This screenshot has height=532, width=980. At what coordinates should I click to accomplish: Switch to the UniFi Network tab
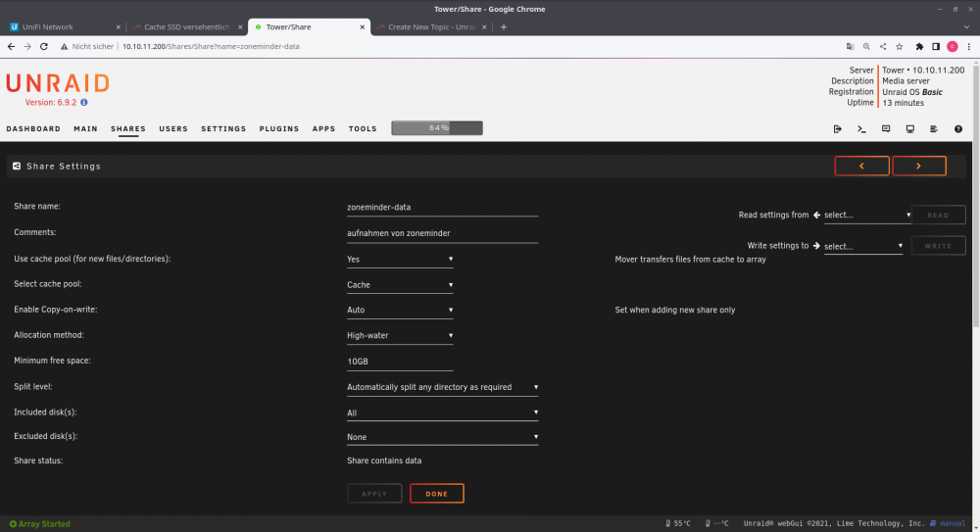pyautogui.click(x=63, y=26)
